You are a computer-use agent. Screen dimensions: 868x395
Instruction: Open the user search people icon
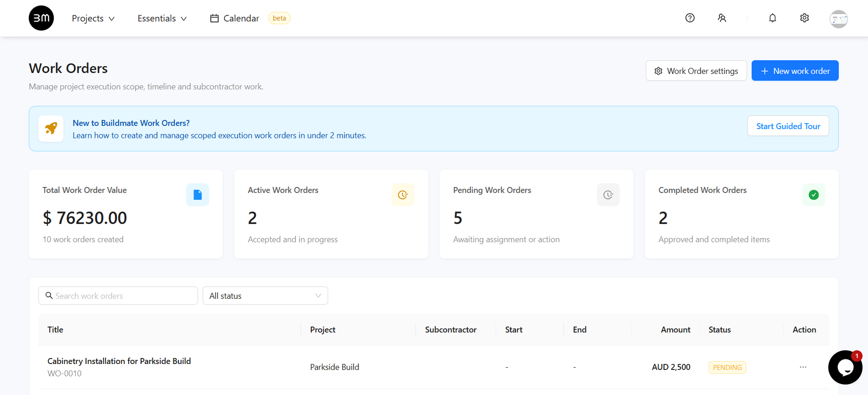[x=722, y=18]
